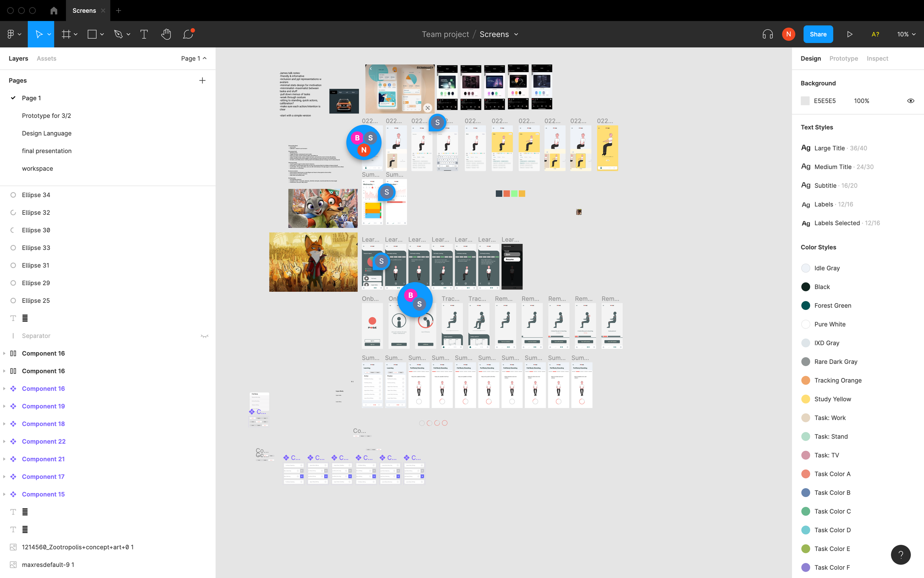Expand the Component 22 layer
The height and width of the screenshot is (578, 924).
click(x=4, y=441)
